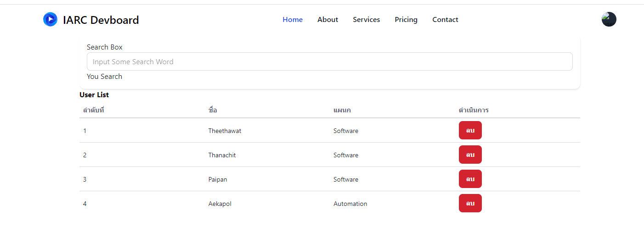Select the name cell Aekapol
The image size is (644, 238).
[x=220, y=204]
